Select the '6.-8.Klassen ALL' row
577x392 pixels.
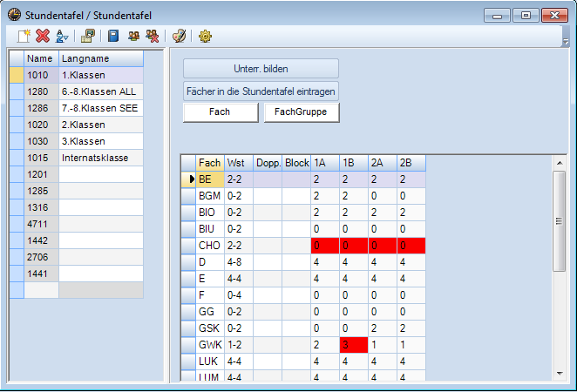coord(99,91)
